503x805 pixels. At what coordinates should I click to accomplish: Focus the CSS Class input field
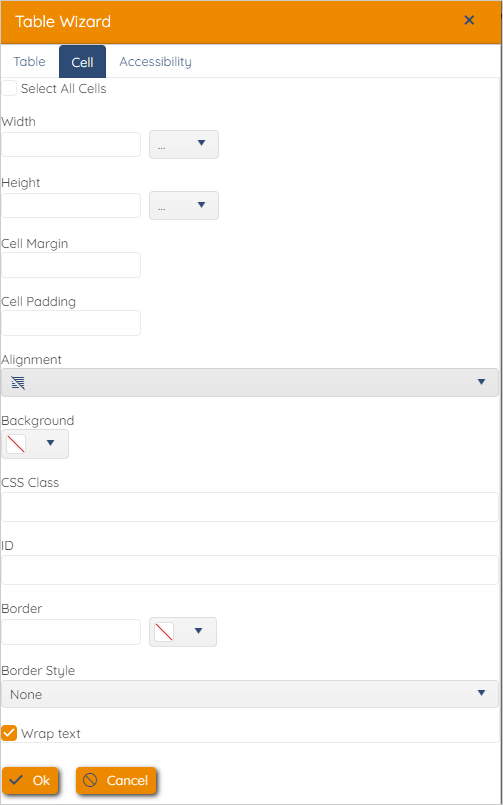[250, 507]
